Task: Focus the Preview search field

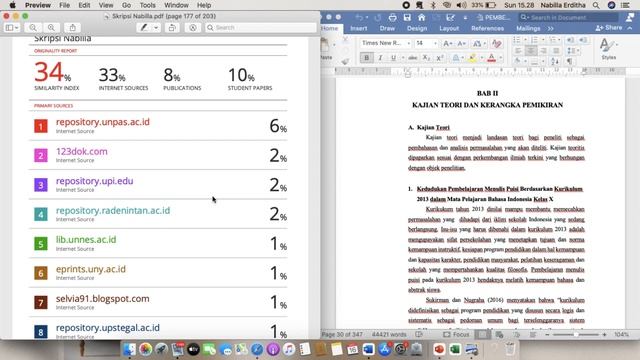Action: [261, 27]
